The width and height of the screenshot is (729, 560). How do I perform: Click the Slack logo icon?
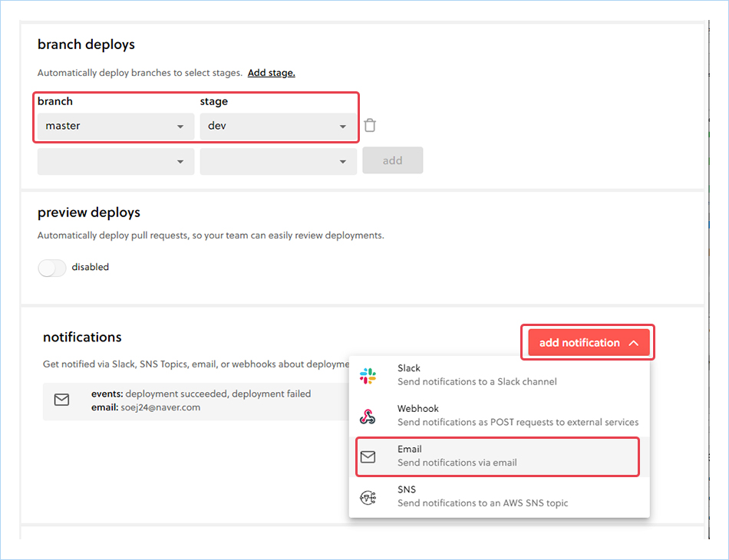368,375
